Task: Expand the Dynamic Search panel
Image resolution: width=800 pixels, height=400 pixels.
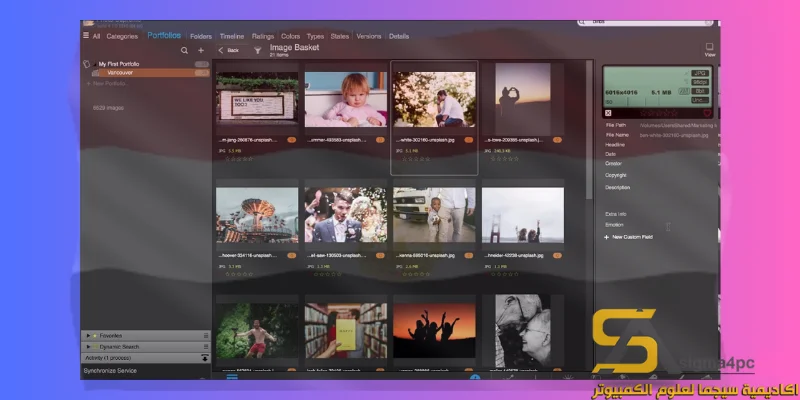Action: coord(88,347)
